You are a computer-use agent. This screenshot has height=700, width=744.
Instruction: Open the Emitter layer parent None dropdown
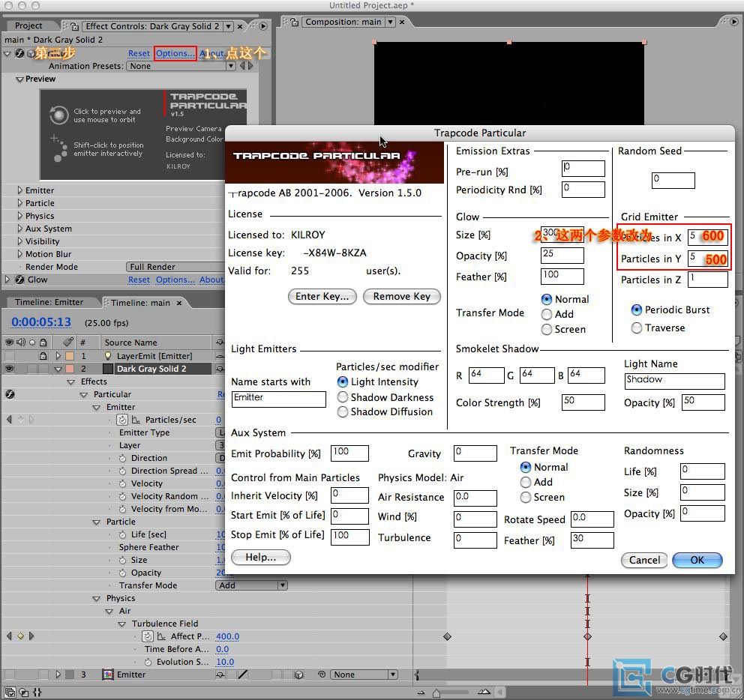pos(364,675)
